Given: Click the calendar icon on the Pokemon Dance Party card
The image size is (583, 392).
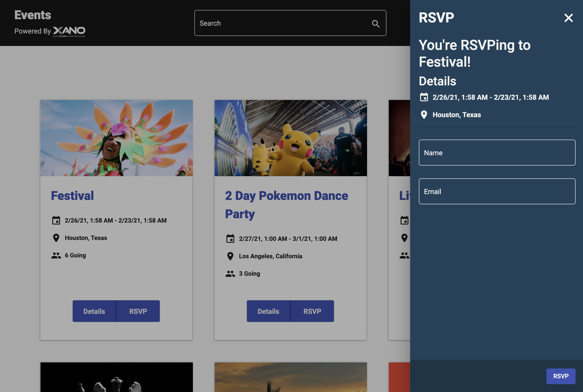Looking at the screenshot, I should 230,238.
